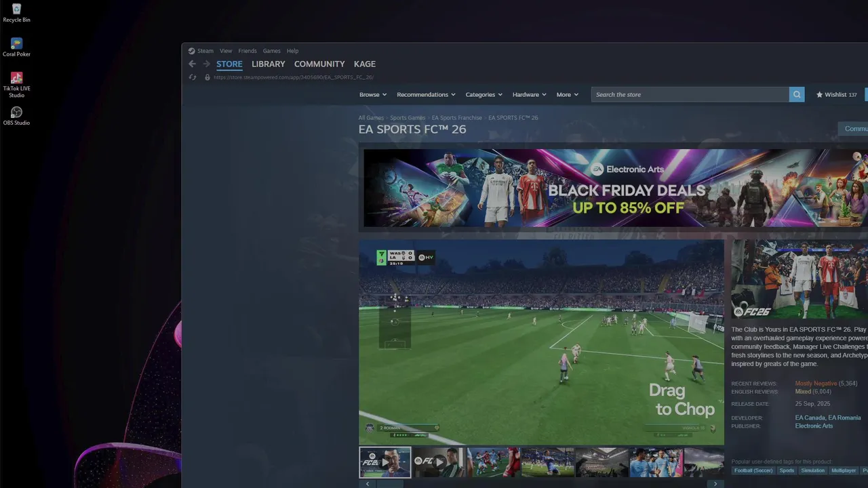Switch to the STORE tab
Viewport: 868px width, 488px height.
click(x=229, y=64)
